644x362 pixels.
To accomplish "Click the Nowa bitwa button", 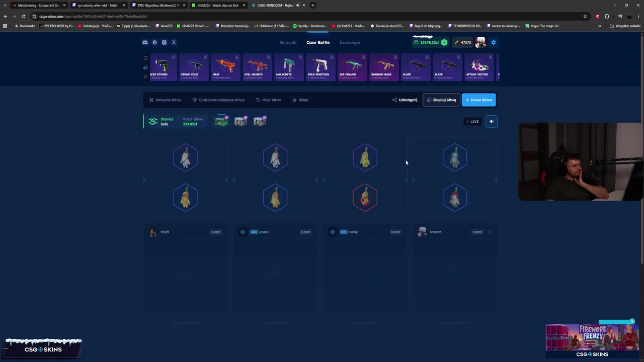I will [478, 100].
